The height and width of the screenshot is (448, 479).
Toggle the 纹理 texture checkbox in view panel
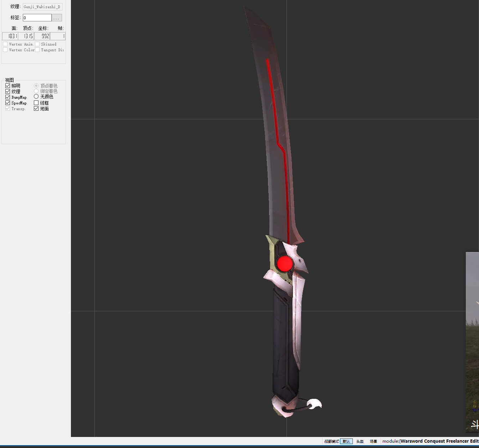tap(7, 92)
